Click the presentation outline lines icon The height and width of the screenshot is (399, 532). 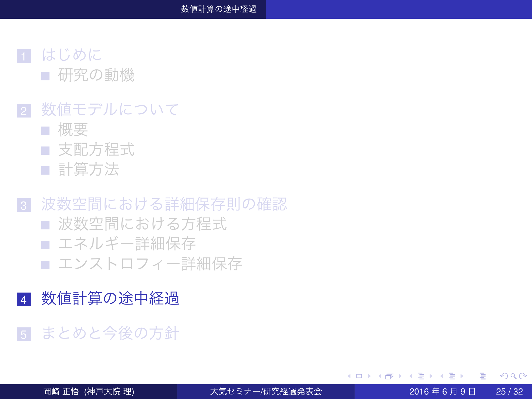click(x=483, y=376)
